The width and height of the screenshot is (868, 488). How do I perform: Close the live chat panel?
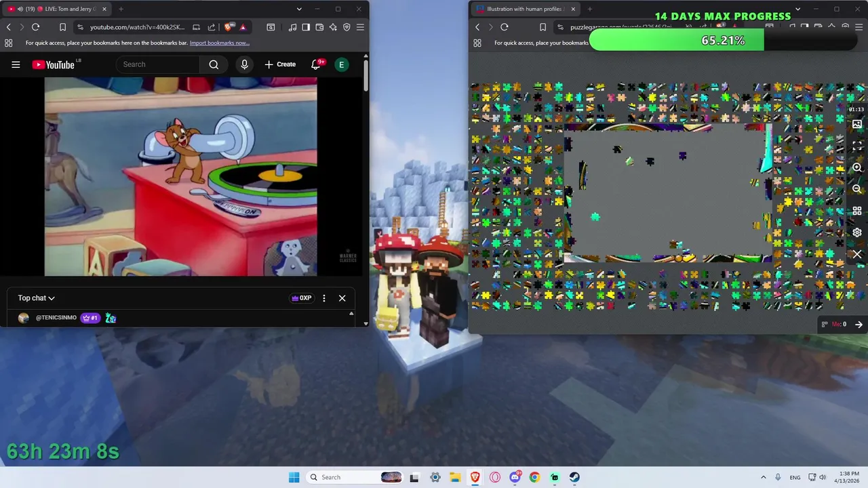342,298
